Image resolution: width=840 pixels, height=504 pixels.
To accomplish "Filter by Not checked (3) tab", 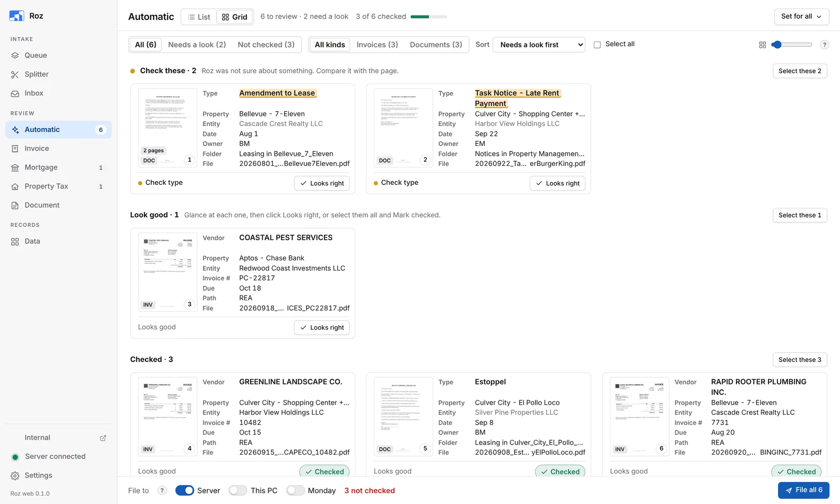I will click(266, 45).
